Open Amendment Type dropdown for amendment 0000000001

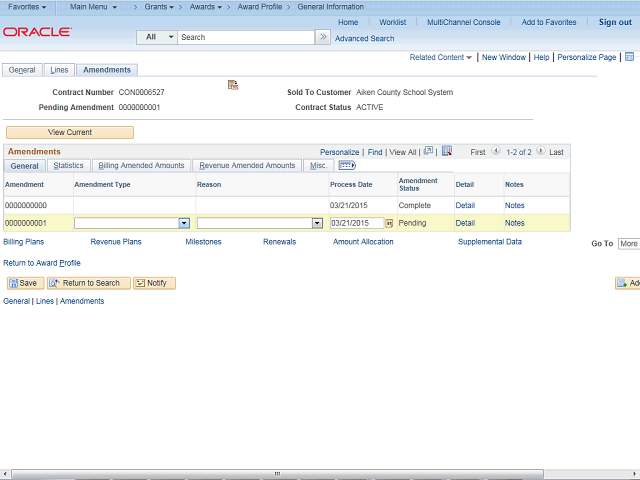[184, 223]
